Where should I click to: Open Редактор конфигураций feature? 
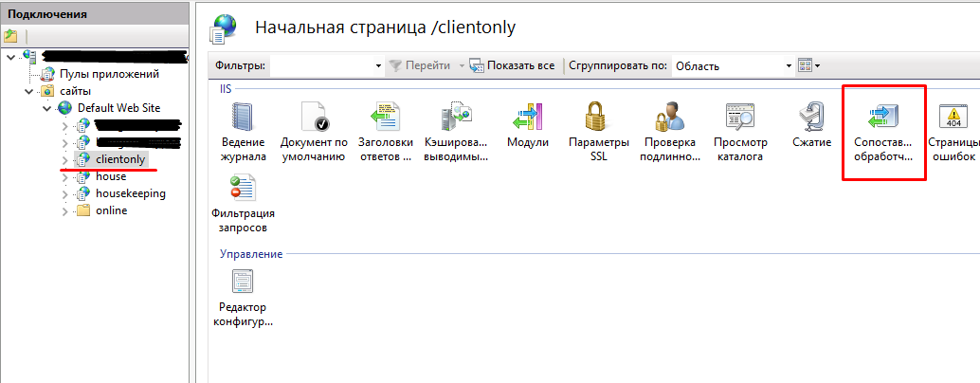pos(244,299)
